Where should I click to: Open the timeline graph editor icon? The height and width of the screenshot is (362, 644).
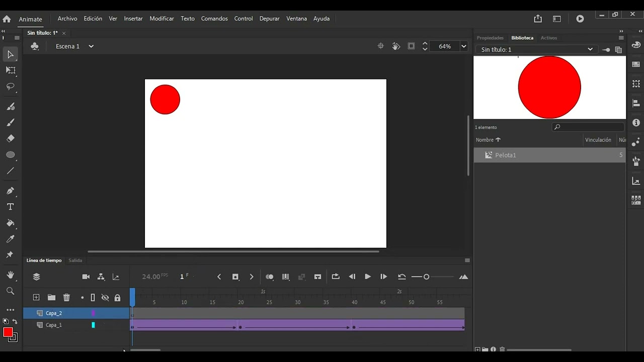coord(116,277)
